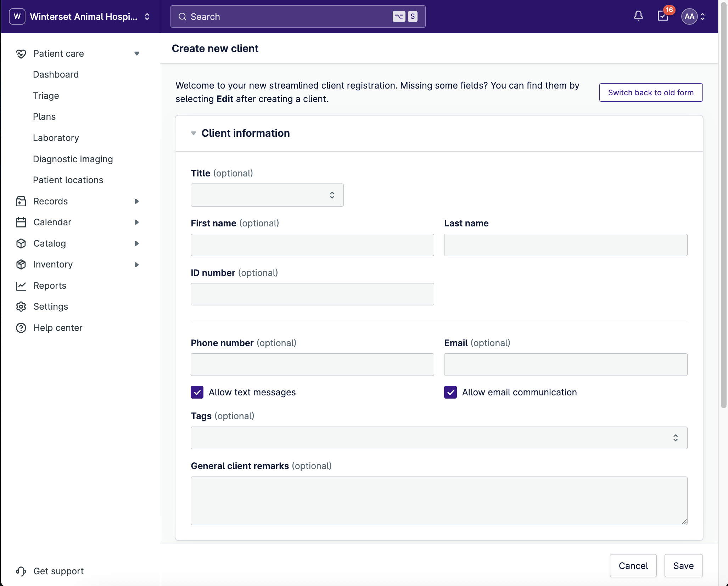Click the Help center question mark icon
This screenshot has width=728, height=586.
tap(21, 328)
